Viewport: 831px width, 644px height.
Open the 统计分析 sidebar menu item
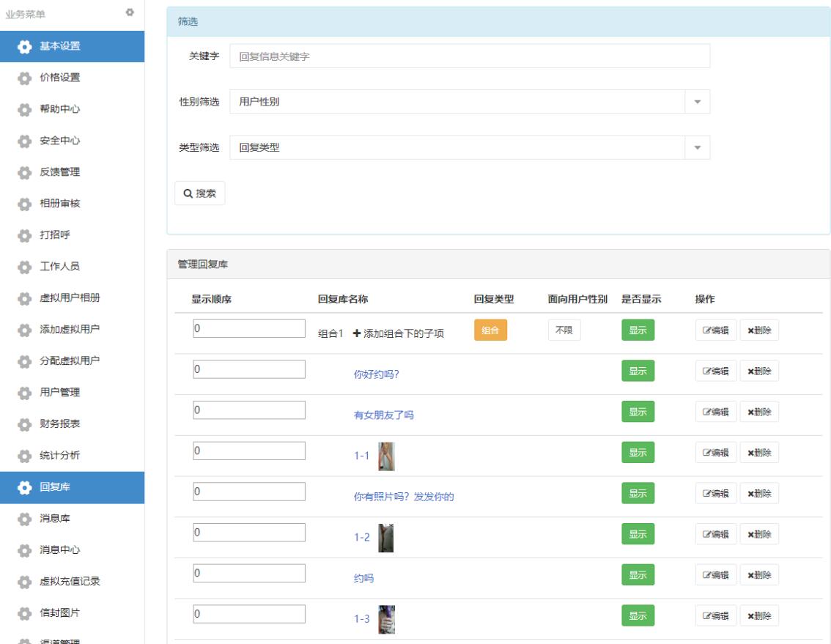pos(59,456)
